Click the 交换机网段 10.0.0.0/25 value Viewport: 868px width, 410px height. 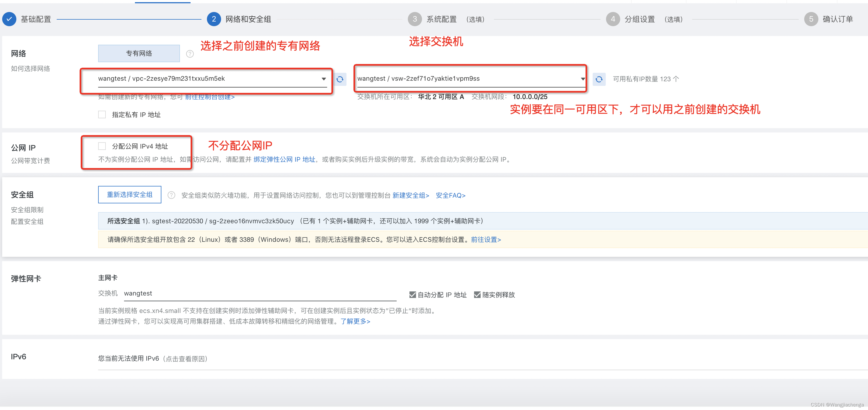coord(530,97)
